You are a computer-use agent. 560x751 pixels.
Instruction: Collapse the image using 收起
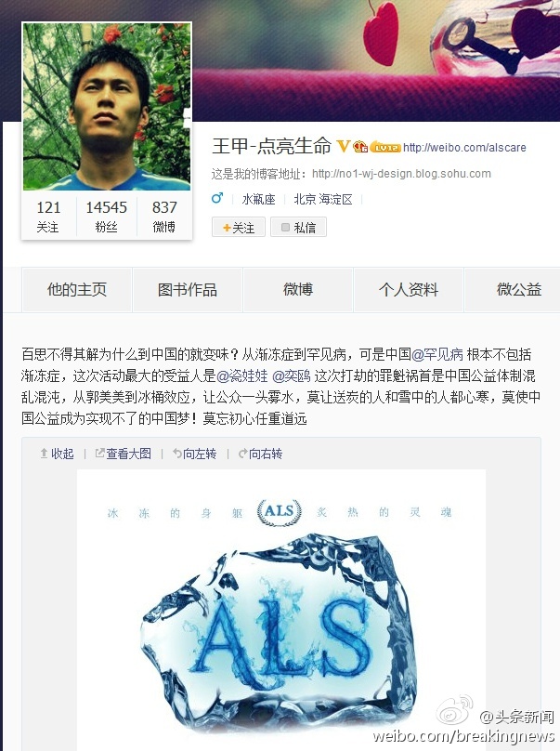pos(57,453)
